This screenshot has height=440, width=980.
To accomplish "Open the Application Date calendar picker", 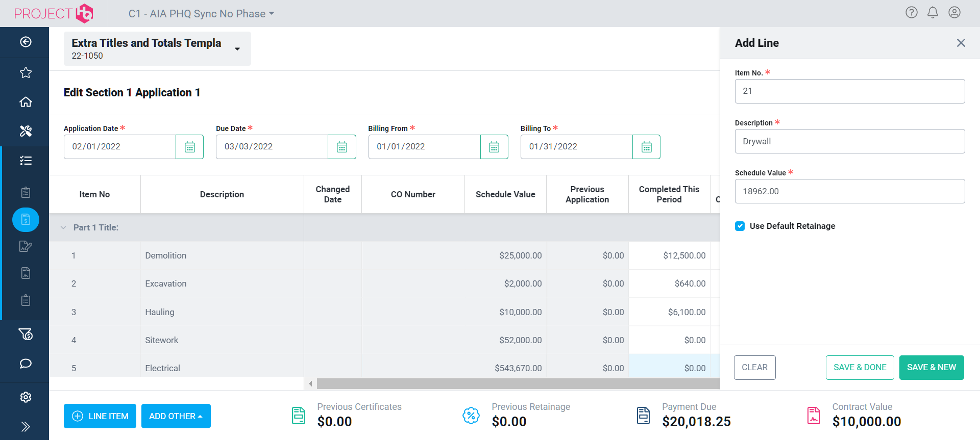I will click(189, 147).
